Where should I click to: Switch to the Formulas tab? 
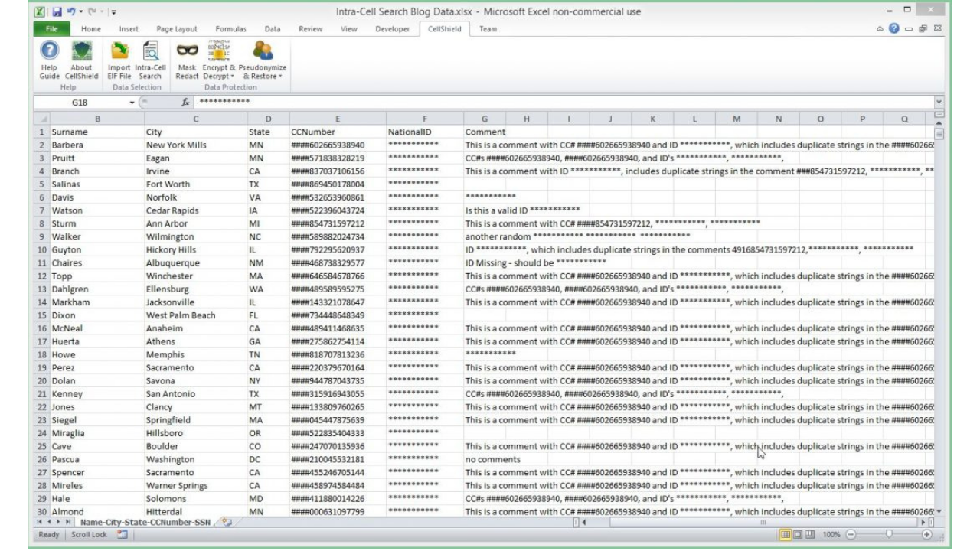(x=230, y=29)
